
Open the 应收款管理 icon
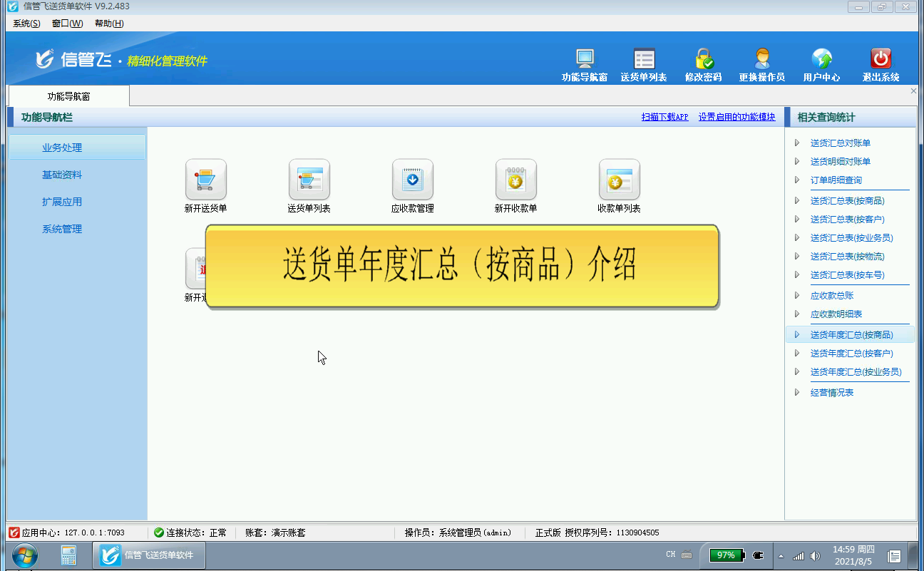pos(412,180)
